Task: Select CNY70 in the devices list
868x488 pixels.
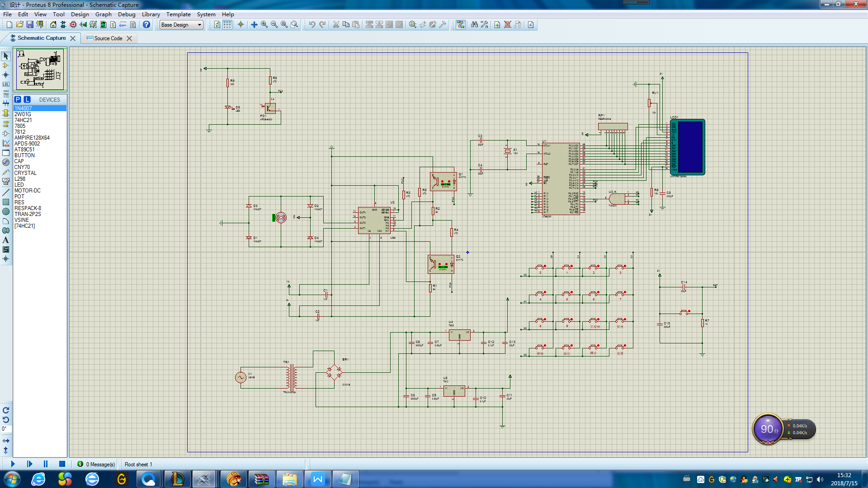Action: [x=40, y=167]
